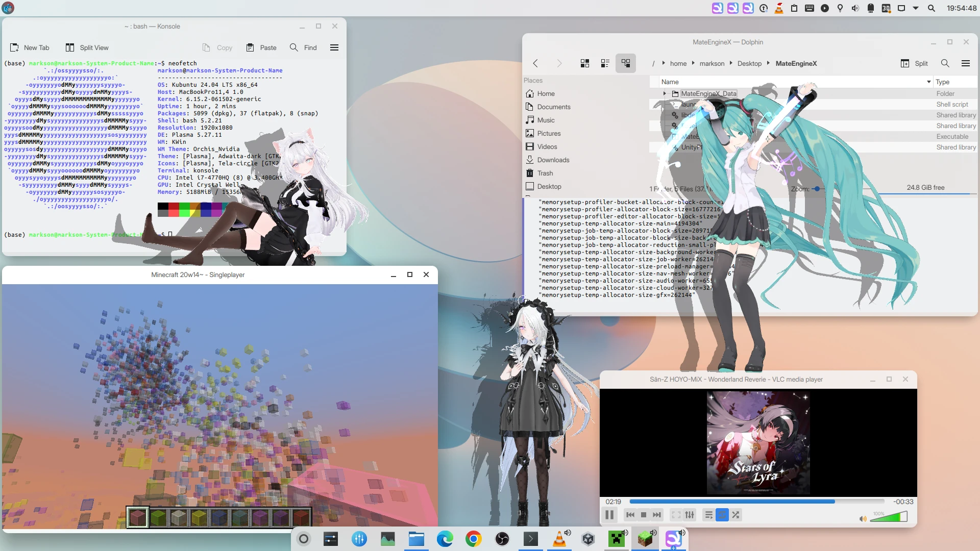Screen dimensions: 980x551
Task: Go forward in Dolphin
Action: click(559, 63)
